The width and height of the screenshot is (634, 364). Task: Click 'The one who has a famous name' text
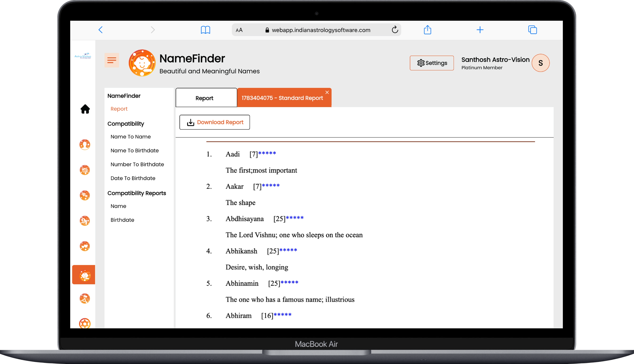(290, 299)
